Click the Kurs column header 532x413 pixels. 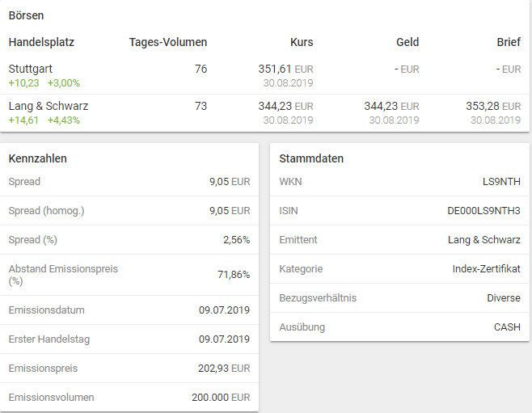click(302, 42)
